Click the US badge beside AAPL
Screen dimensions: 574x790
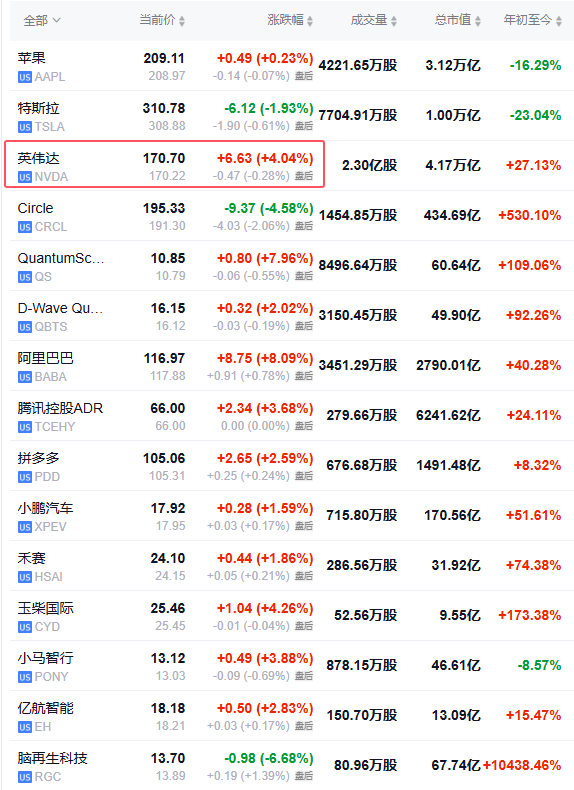(x=25, y=77)
